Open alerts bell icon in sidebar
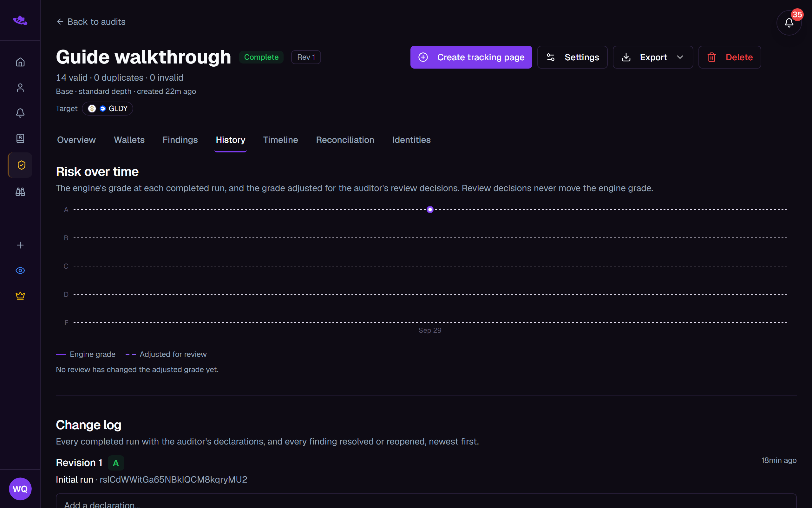 pyautogui.click(x=20, y=113)
